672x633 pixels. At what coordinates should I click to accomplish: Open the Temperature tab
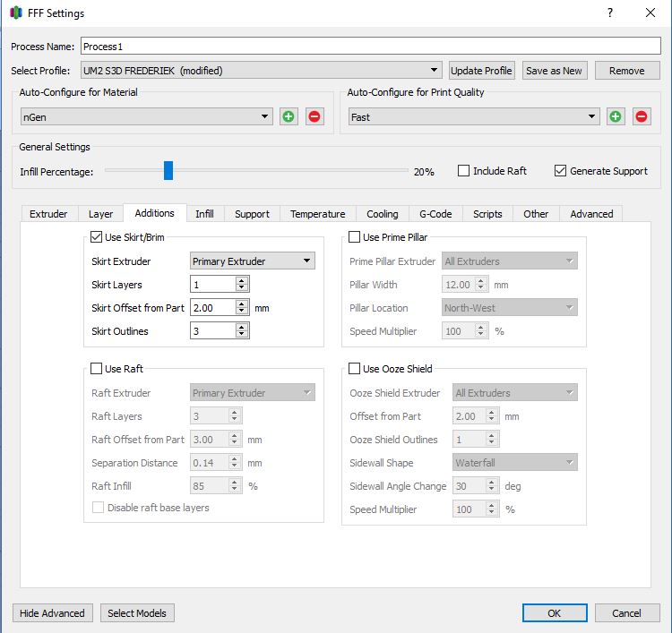pos(317,214)
